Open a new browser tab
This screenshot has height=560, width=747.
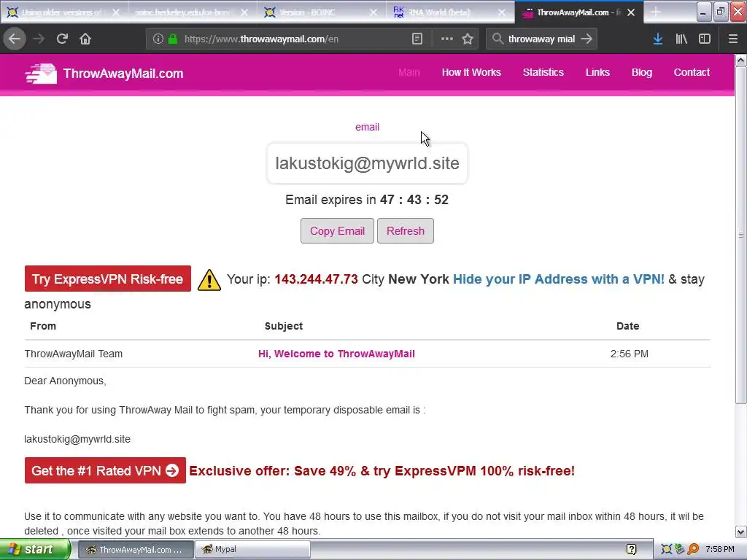pyautogui.click(x=656, y=12)
